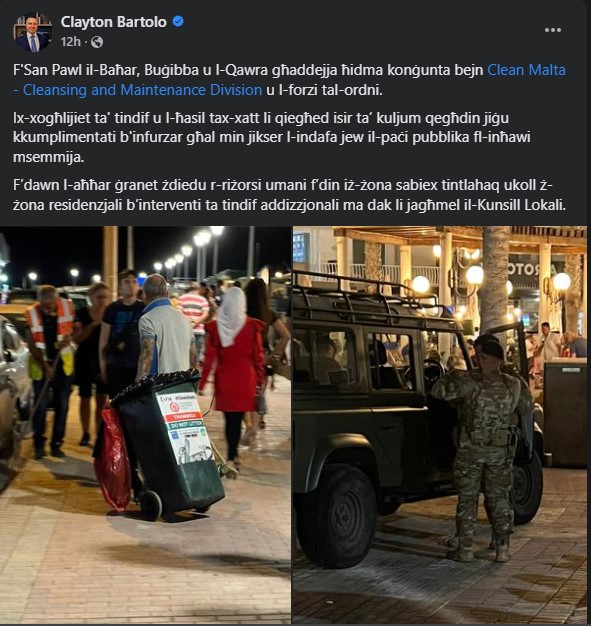Follow the Clean Malta page link
This screenshot has width=591, height=626.
[526, 70]
